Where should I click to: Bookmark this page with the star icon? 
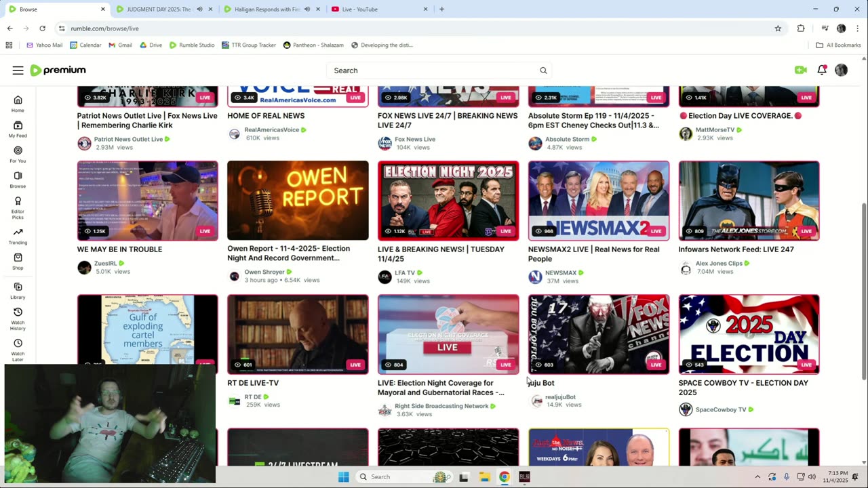pos(778,28)
